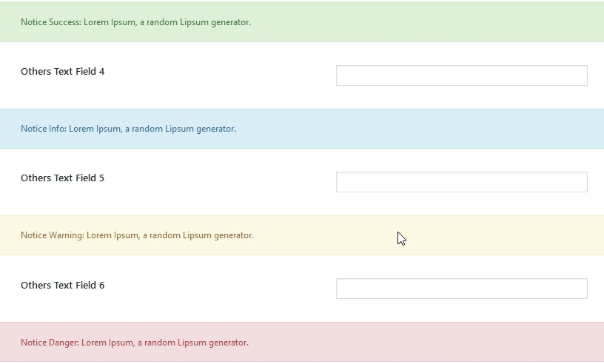Click the text box above the danger notice
This screenshot has width=604, height=364.
coord(461,289)
